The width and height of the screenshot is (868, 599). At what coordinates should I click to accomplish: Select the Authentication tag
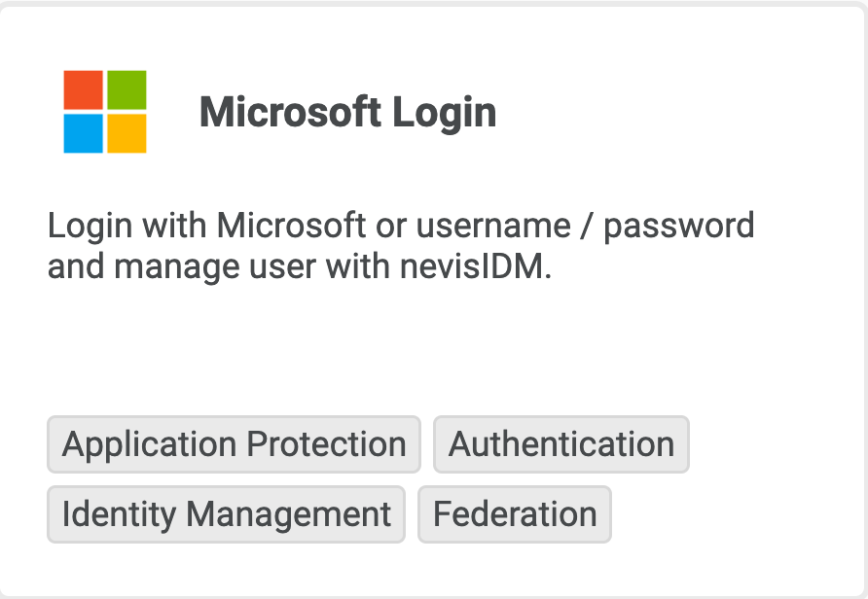pos(561,444)
